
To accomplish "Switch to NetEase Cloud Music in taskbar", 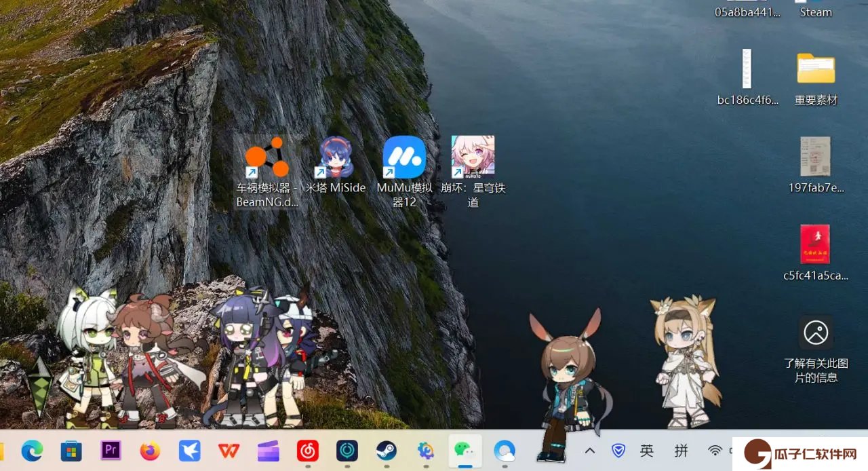I will (x=308, y=451).
